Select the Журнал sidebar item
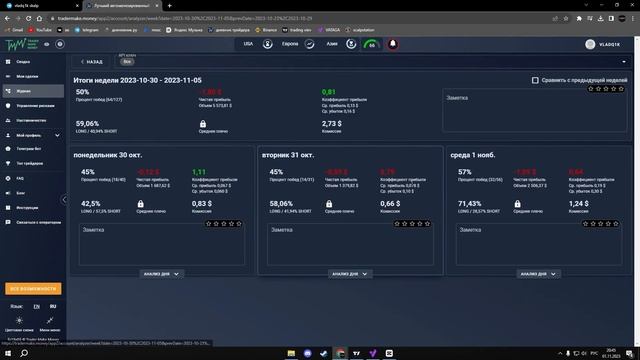640x360 pixels. point(33,91)
